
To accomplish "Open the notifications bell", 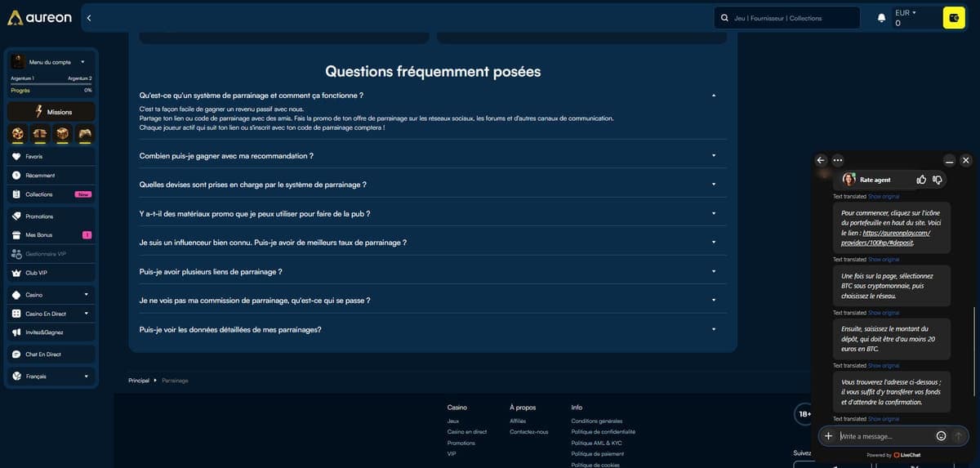I will coord(881,18).
